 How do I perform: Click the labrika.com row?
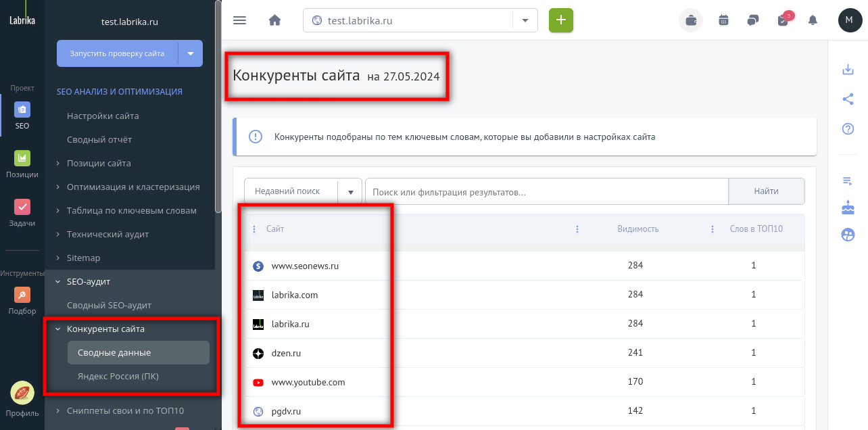[x=524, y=295]
